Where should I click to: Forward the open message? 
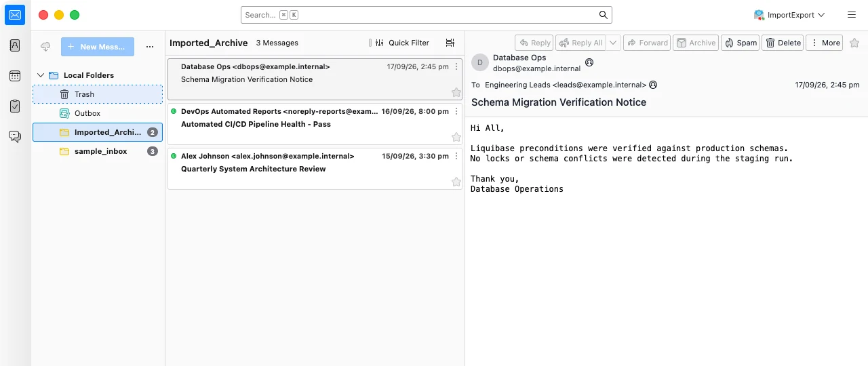point(647,43)
